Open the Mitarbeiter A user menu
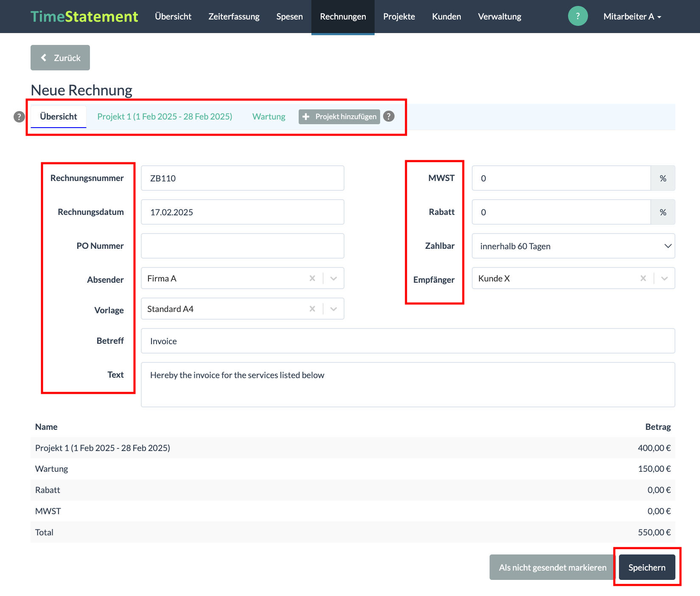This screenshot has height=596, width=700. click(x=632, y=17)
